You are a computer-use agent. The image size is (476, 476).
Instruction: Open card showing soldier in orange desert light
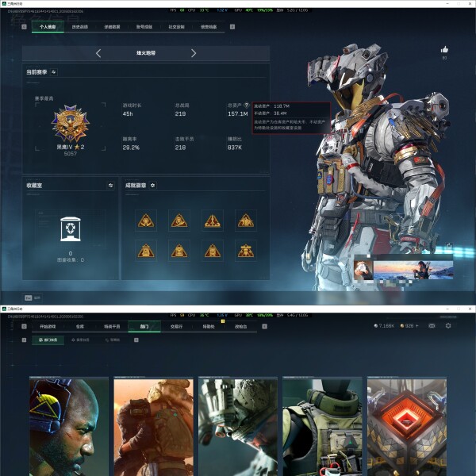[x=153, y=426]
